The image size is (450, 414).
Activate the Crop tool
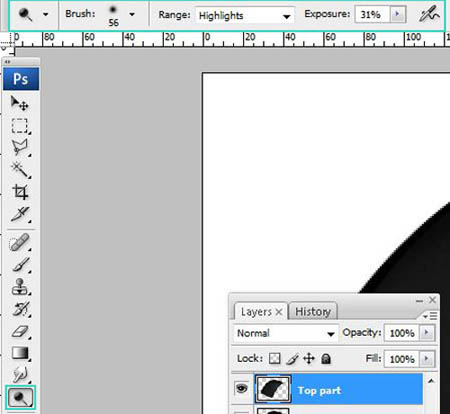pyautogui.click(x=20, y=192)
